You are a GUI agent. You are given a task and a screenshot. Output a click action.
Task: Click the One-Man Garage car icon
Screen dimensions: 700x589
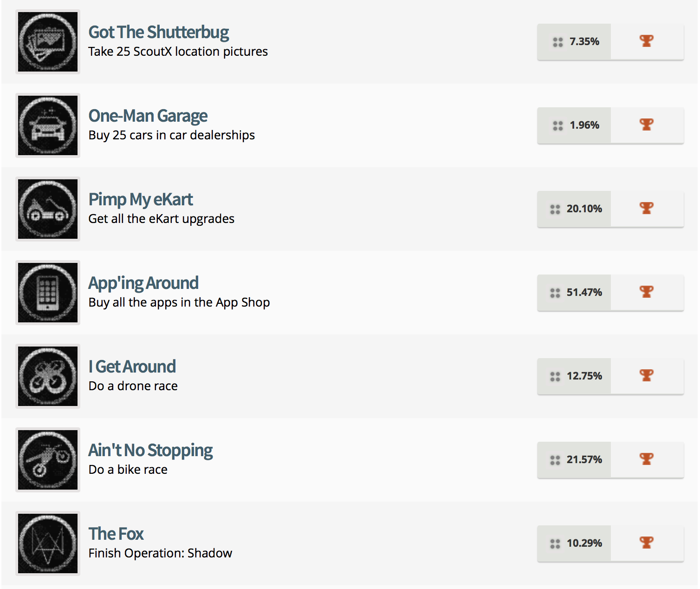[x=47, y=125]
